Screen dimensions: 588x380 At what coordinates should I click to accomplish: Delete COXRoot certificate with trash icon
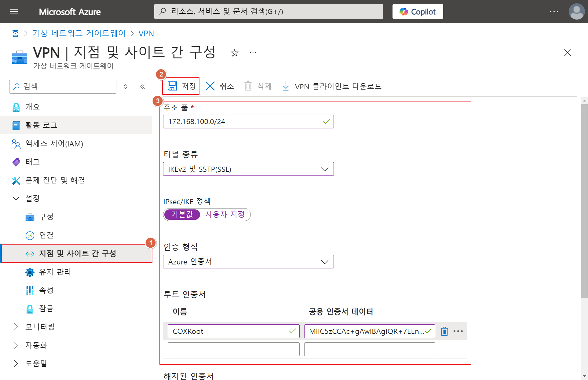click(444, 331)
